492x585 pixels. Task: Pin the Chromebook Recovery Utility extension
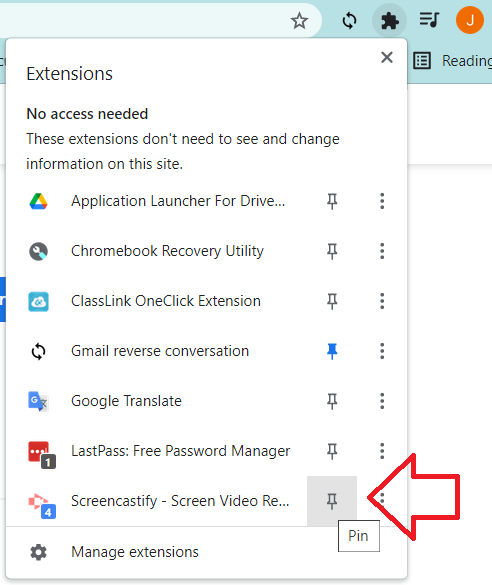332,251
